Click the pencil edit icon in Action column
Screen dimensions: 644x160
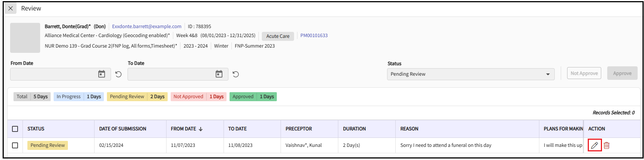pyautogui.click(x=594, y=145)
